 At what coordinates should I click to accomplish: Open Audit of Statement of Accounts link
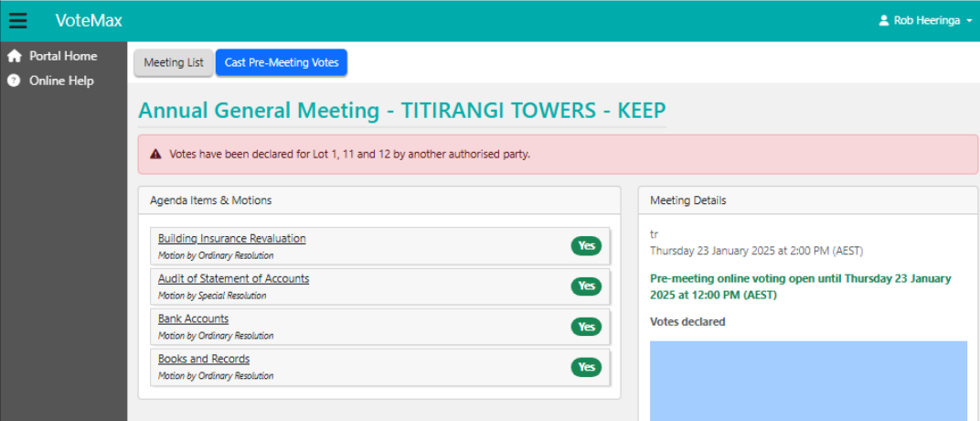point(234,278)
